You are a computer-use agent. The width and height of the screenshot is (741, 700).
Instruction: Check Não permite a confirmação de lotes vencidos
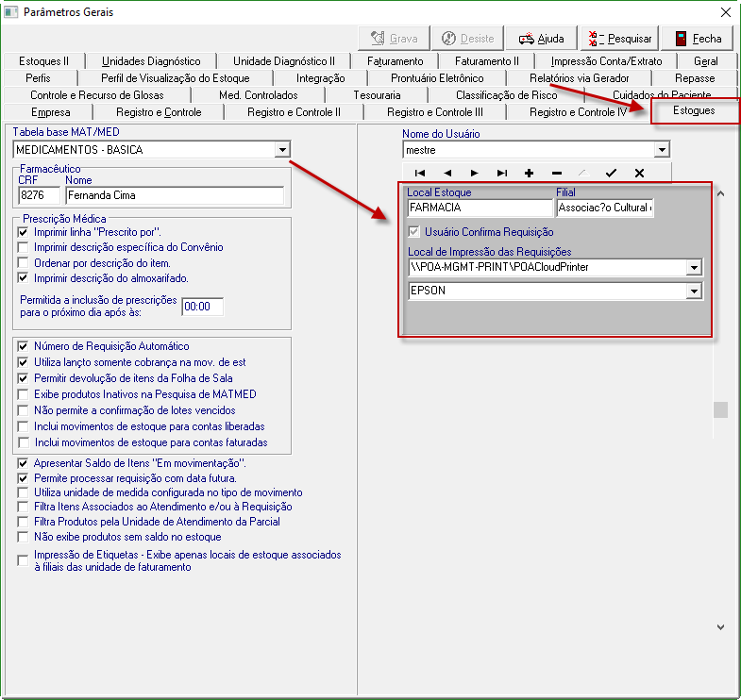click(23, 410)
